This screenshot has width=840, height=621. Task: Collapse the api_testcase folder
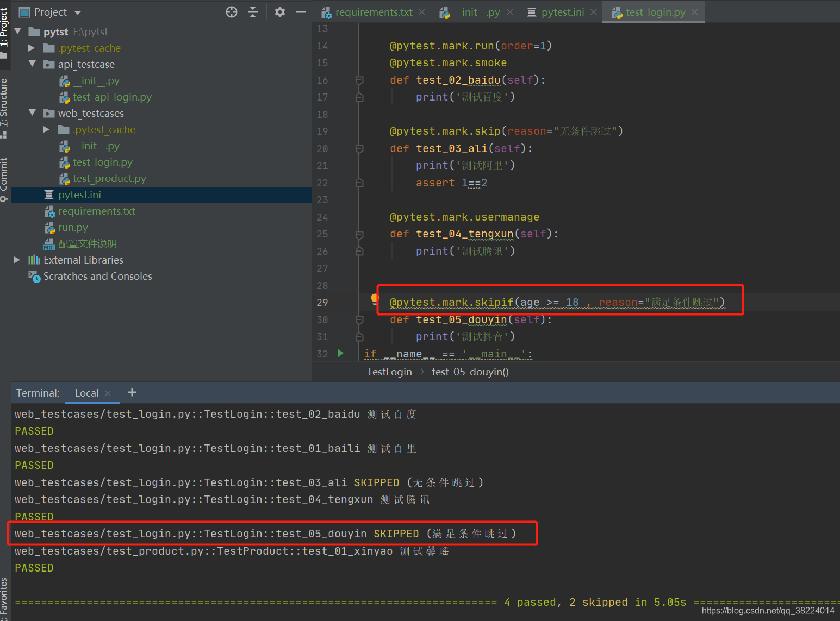pos(32,64)
